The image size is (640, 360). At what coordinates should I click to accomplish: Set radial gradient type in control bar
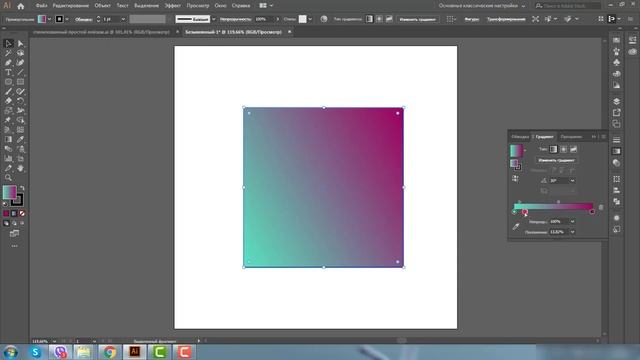pos(379,19)
